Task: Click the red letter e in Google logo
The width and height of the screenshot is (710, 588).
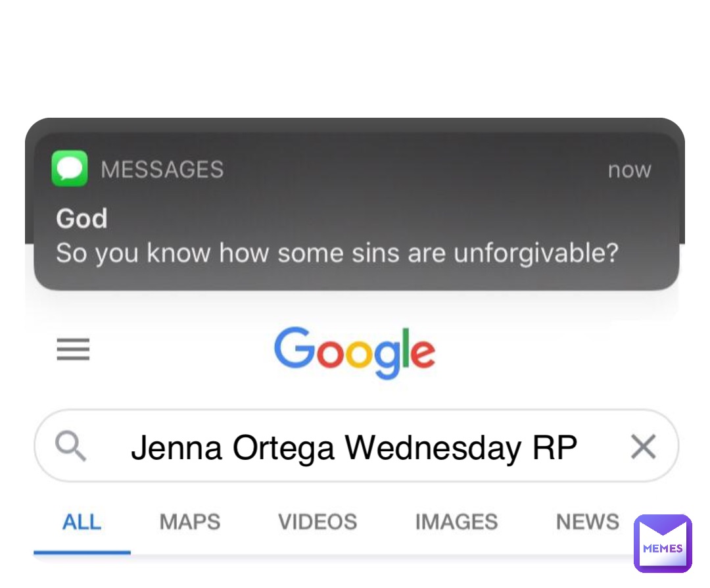Action: tap(423, 354)
